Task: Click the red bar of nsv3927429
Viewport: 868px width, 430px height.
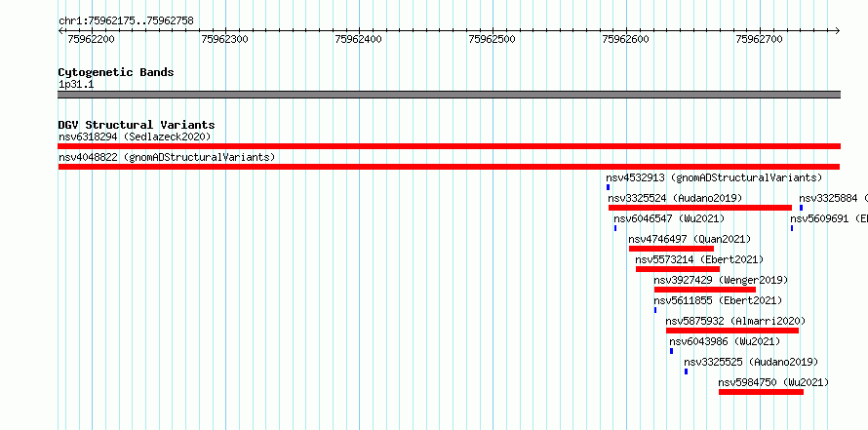Action: [705, 290]
